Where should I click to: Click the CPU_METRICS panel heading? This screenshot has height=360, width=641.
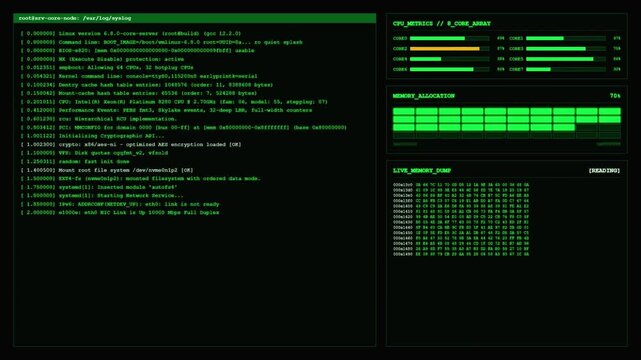[x=442, y=24]
